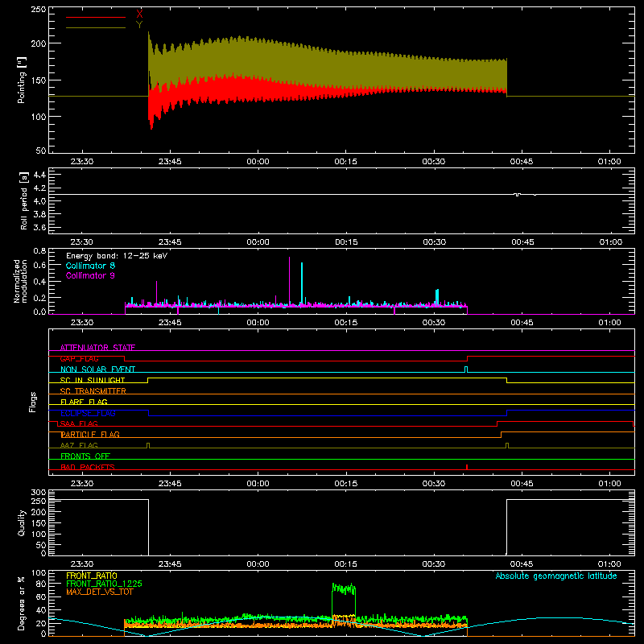This screenshot has width=644, height=644.
Task: Click the small dip in Roll period line
Action: point(518,195)
